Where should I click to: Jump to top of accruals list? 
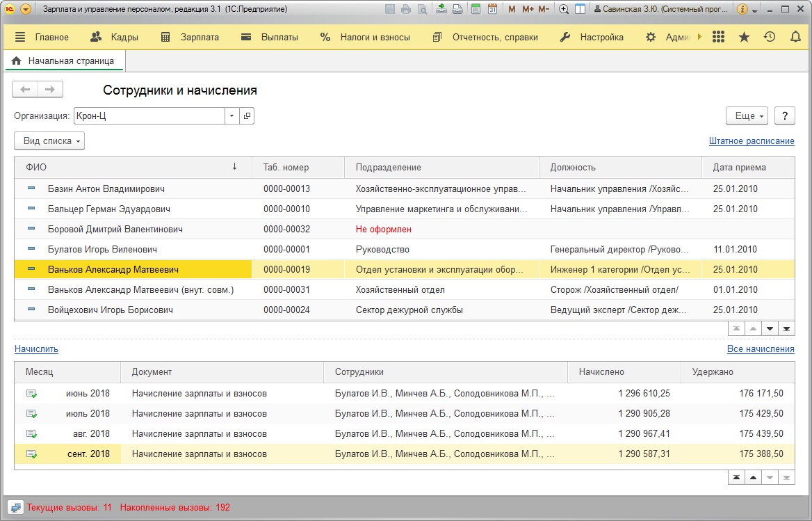click(x=736, y=477)
